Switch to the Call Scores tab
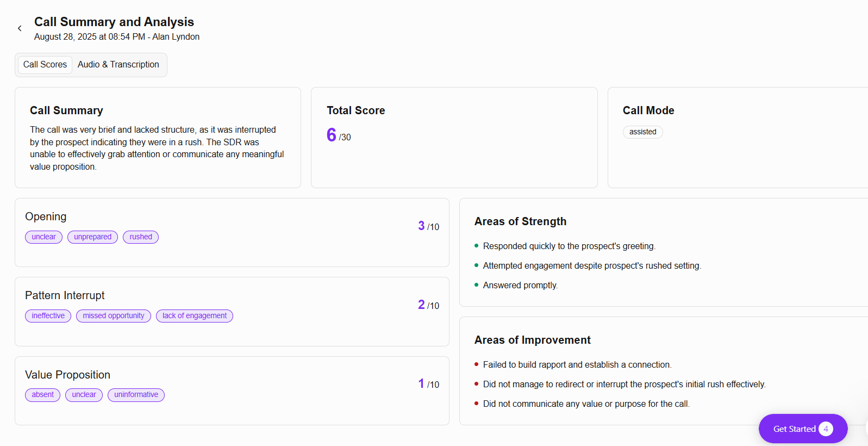The image size is (868, 446). coord(45,65)
